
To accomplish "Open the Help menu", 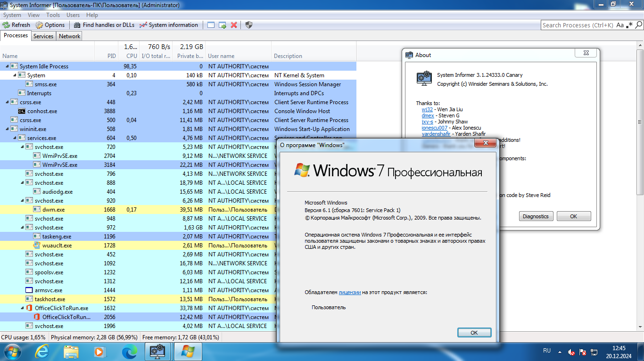I will tap(92, 15).
